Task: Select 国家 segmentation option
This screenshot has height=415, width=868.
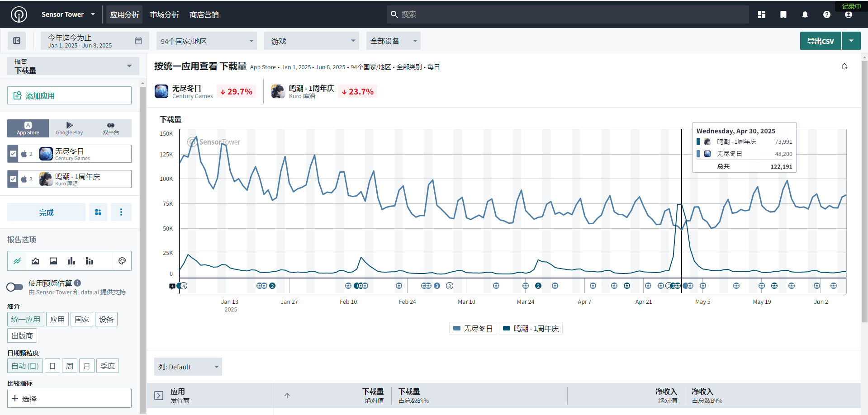Action: pos(82,319)
